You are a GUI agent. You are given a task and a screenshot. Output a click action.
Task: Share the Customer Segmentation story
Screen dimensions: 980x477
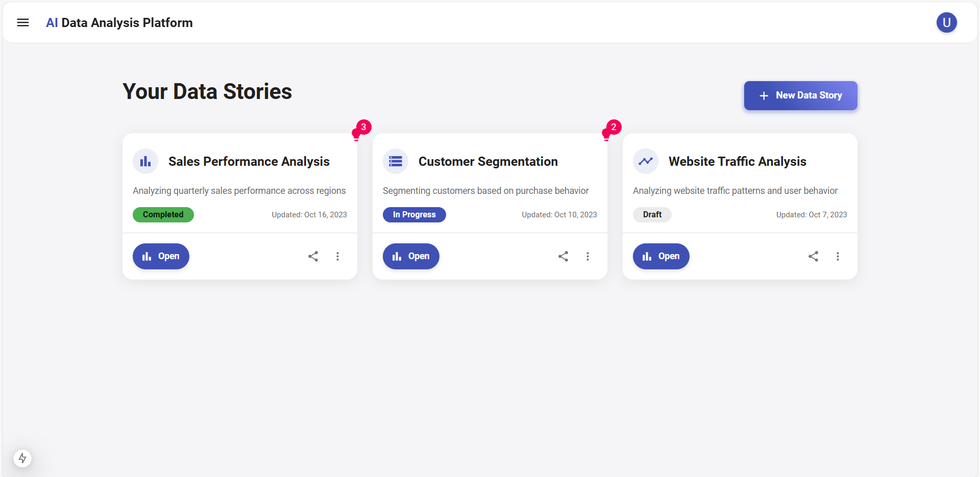tap(563, 256)
